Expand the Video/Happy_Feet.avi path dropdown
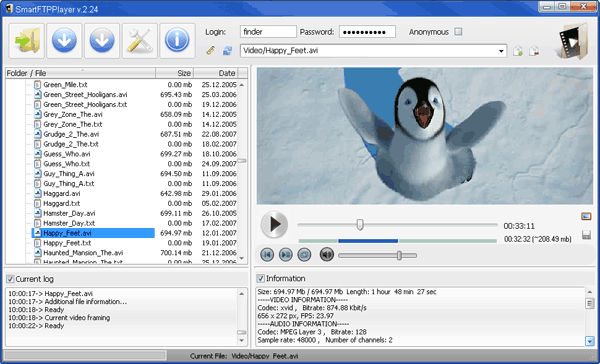600x364 pixels. [501, 51]
